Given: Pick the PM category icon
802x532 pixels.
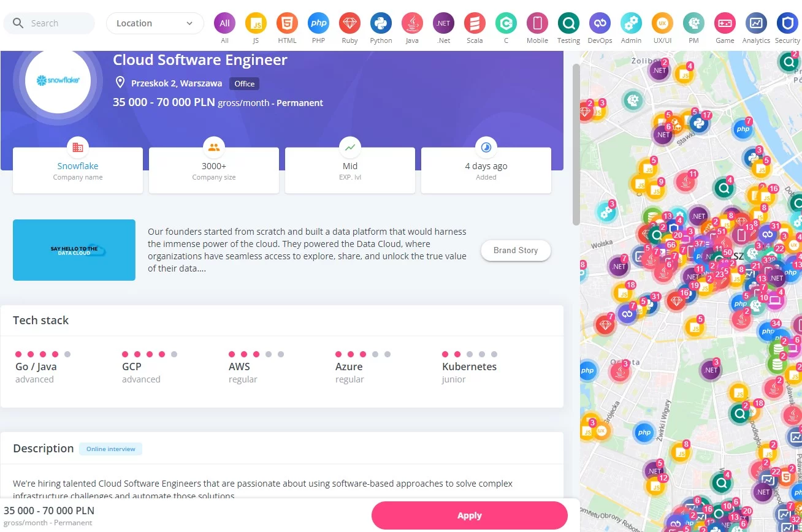Looking at the screenshot, I should click(693, 23).
